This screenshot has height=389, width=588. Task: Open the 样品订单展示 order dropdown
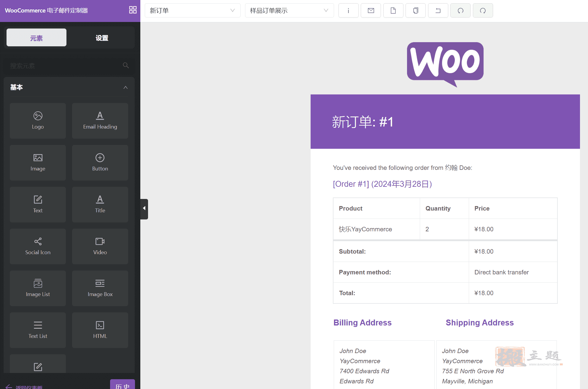click(x=289, y=10)
